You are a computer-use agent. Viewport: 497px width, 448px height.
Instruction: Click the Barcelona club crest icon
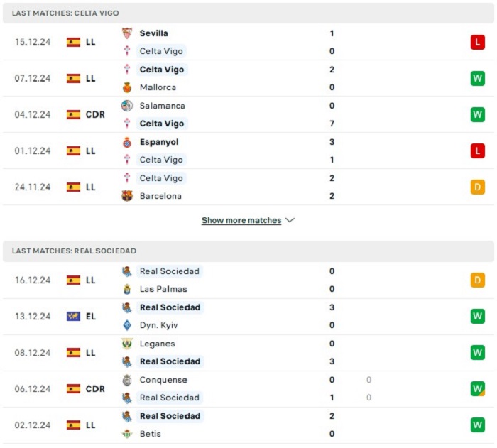[127, 196]
